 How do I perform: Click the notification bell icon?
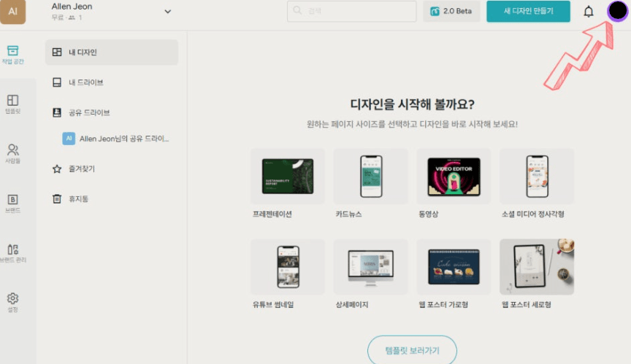(588, 11)
